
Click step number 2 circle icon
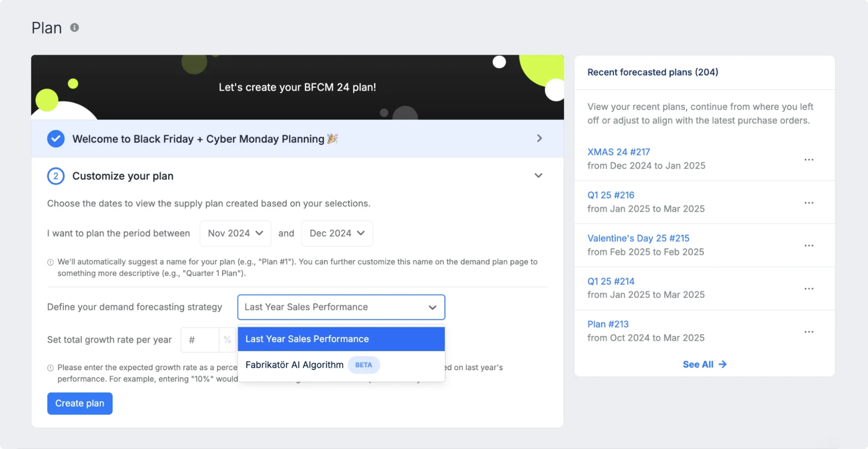56,176
